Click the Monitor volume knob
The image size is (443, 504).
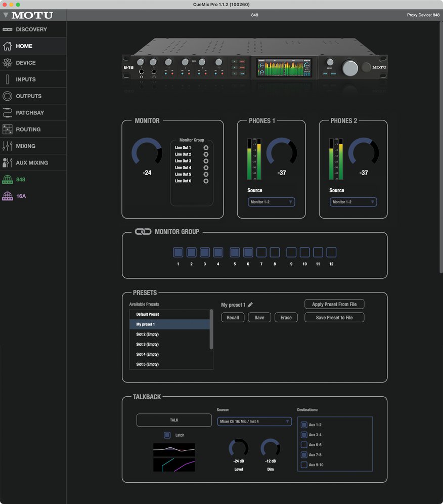[147, 152]
